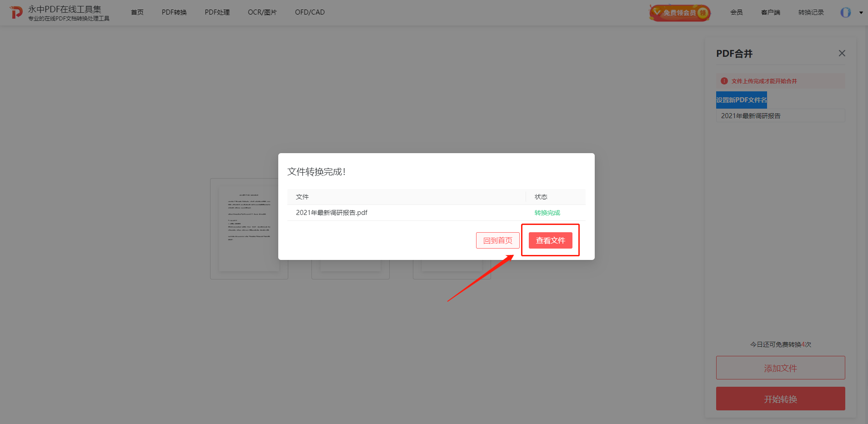Click the 2021年最新调研报告.pdf file name
Image resolution: width=868 pixels, height=424 pixels.
(331, 213)
